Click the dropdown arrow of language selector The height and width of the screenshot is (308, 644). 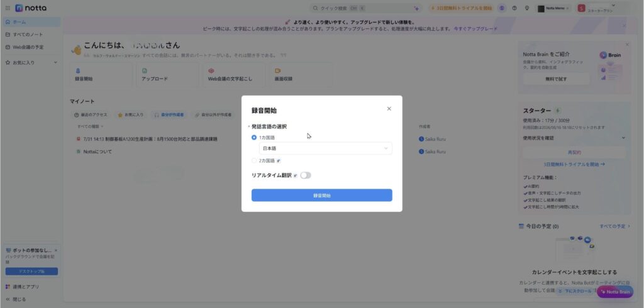click(x=386, y=148)
